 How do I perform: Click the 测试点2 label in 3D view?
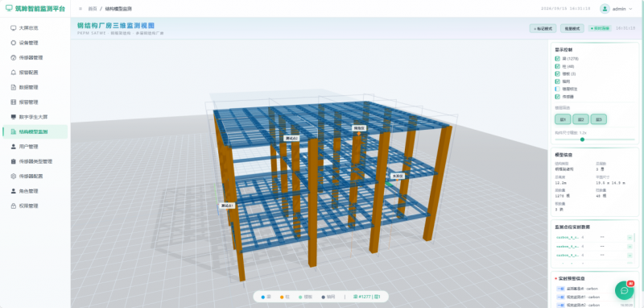(x=291, y=139)
